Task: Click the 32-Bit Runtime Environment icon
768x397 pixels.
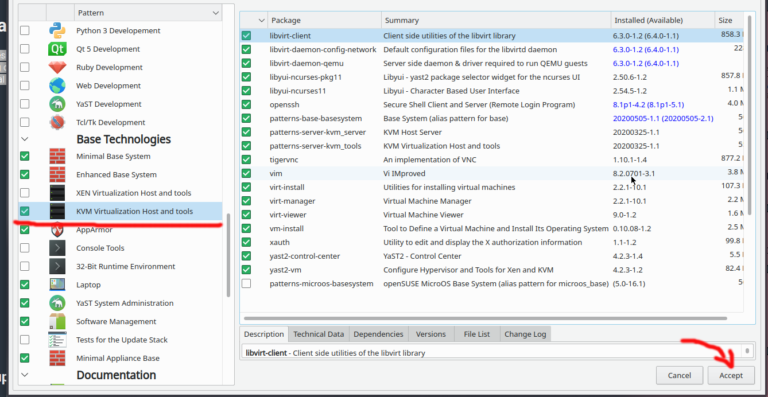Action: tap(57, 266)
